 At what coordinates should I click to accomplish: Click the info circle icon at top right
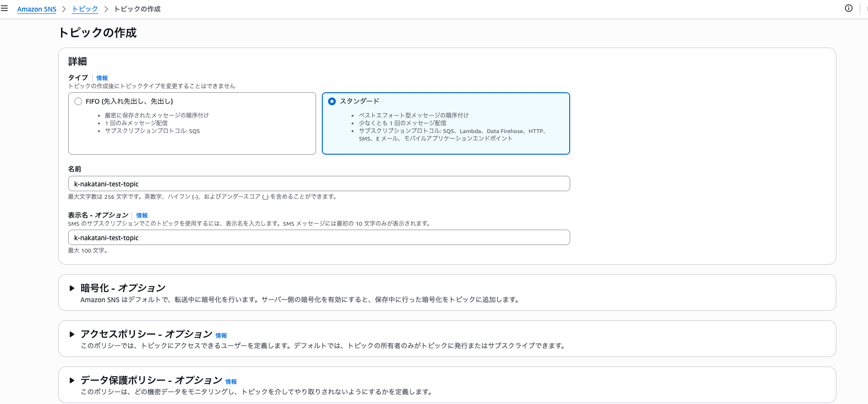click(x=848, y=9)
